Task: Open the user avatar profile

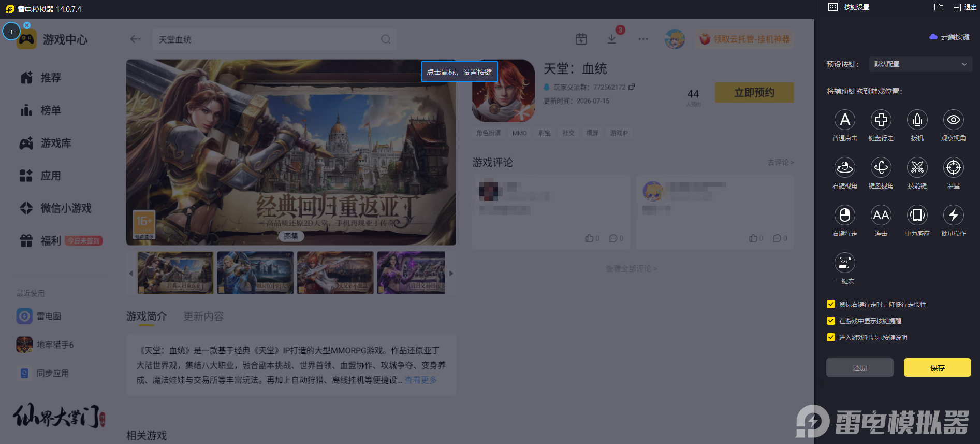Action: click(x=675, y=39)
